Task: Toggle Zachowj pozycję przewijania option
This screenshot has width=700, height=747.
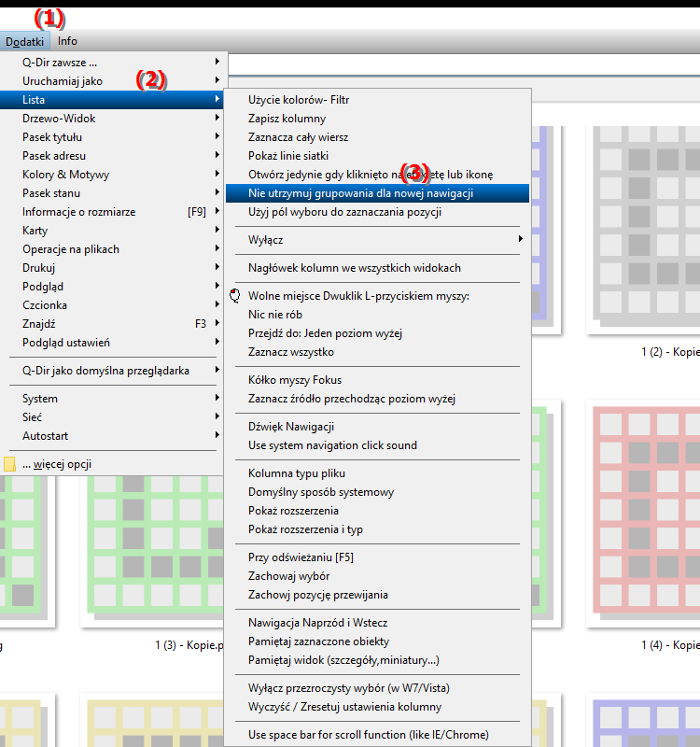Action: click(377, 595)
